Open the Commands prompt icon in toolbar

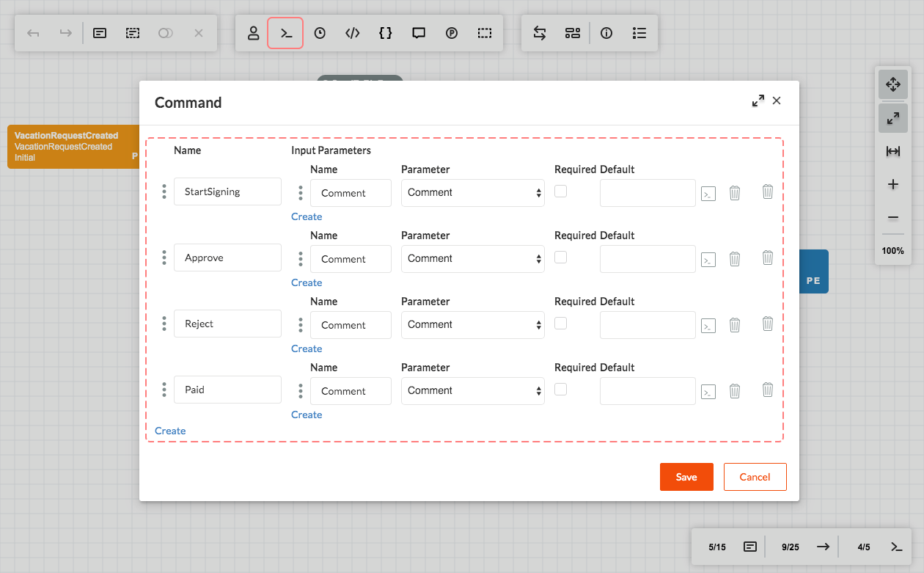[x=285, y=33]
